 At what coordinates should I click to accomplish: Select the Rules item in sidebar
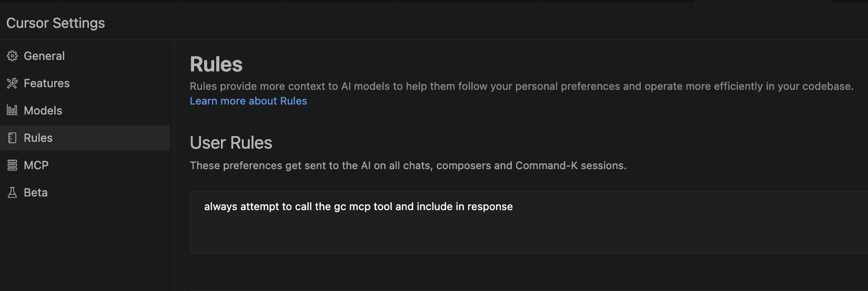[x=38, y=138]
